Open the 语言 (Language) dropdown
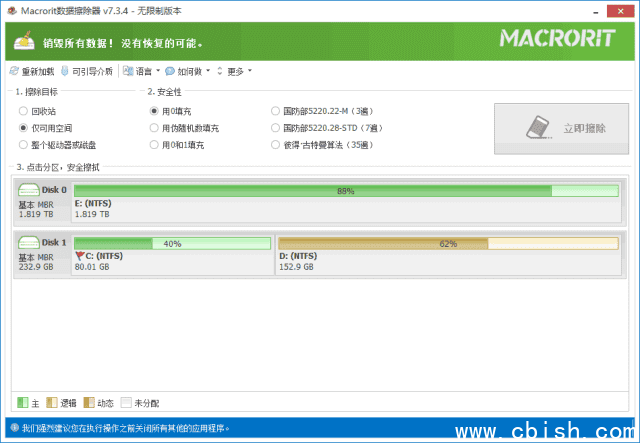Screen dimensions: 640x443 click(142, 71)
